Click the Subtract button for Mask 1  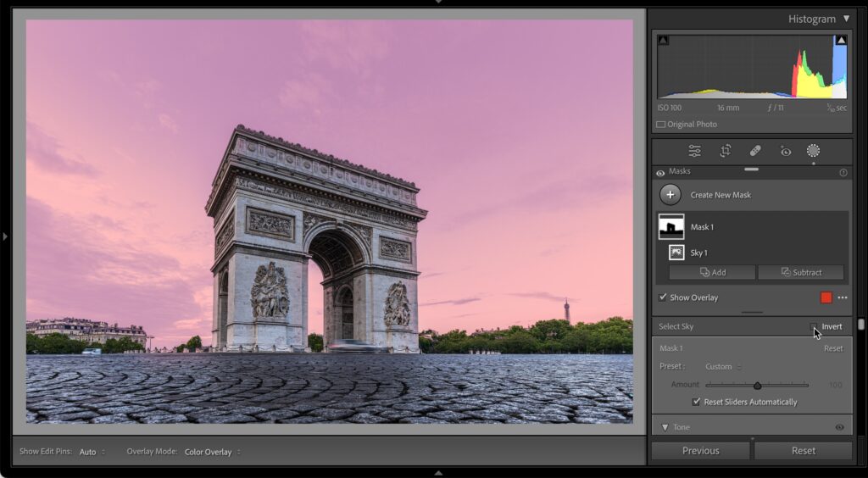[x=800, y=272]
